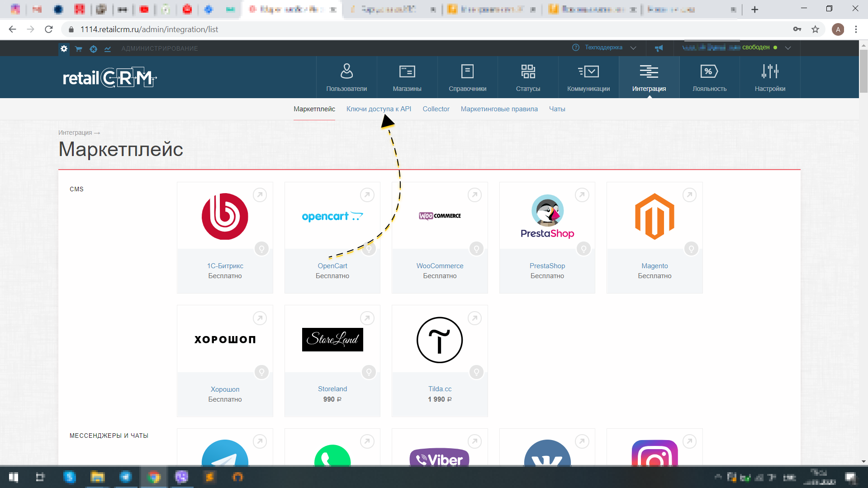This screenshot has height=488, width=868.
Task: Open OpenCart integration via its arrow icon
Action: 367,195
